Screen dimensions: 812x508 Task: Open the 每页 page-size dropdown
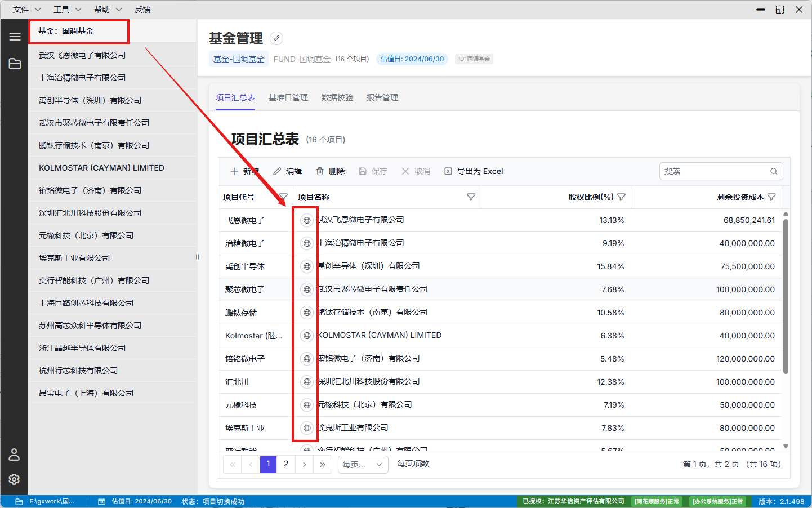[x=363, y=464]
